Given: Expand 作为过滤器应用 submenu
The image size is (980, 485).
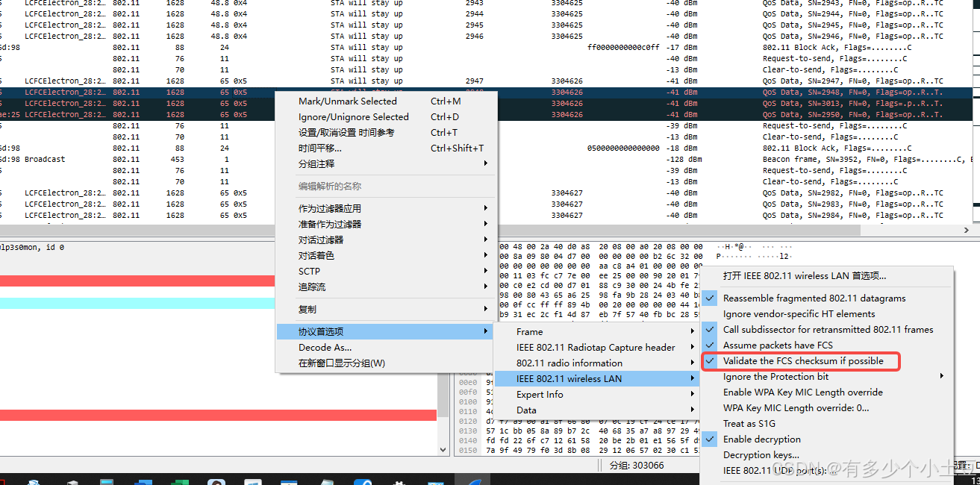Looking at the screenshot, I should coord(386,209).
